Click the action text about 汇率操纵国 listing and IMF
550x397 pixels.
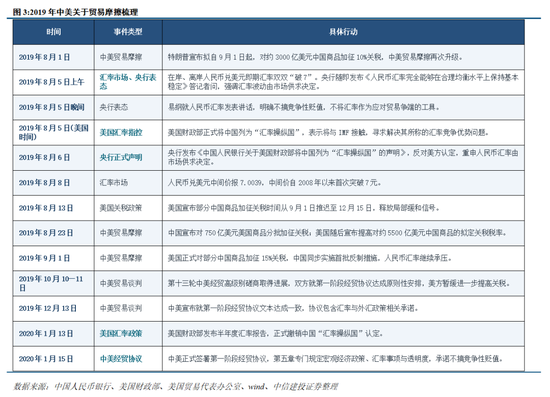pos(328,133)
